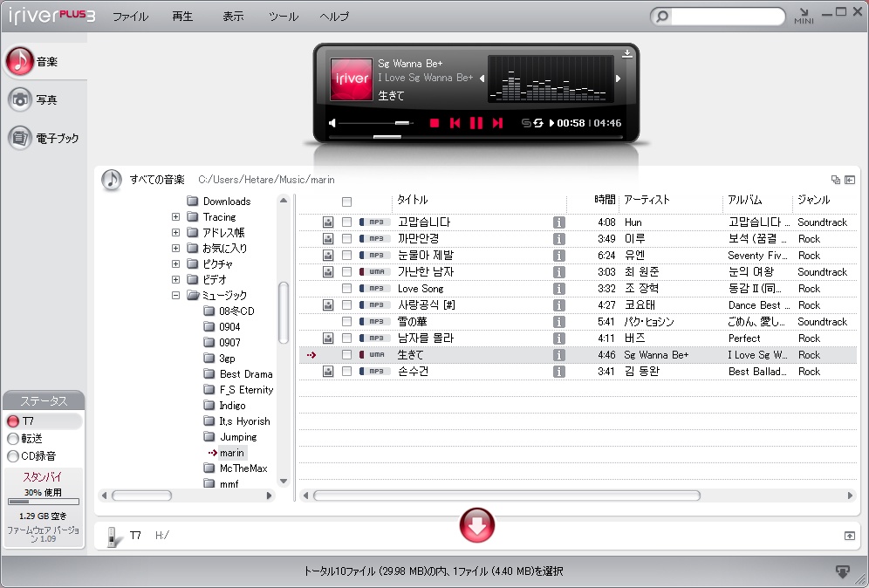Click inside the search field
Image resolution: width=869 pixels, height=588 pixels.
728,17
